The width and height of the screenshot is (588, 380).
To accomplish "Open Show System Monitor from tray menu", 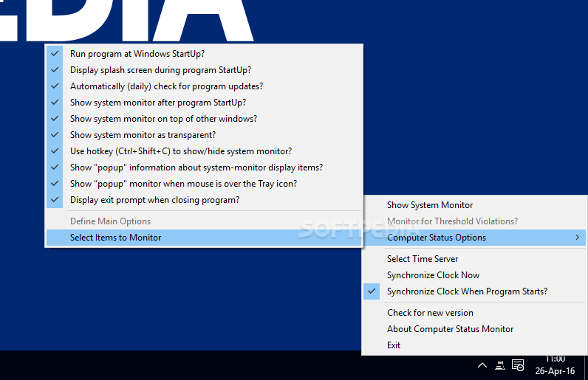I will [474, 205].
